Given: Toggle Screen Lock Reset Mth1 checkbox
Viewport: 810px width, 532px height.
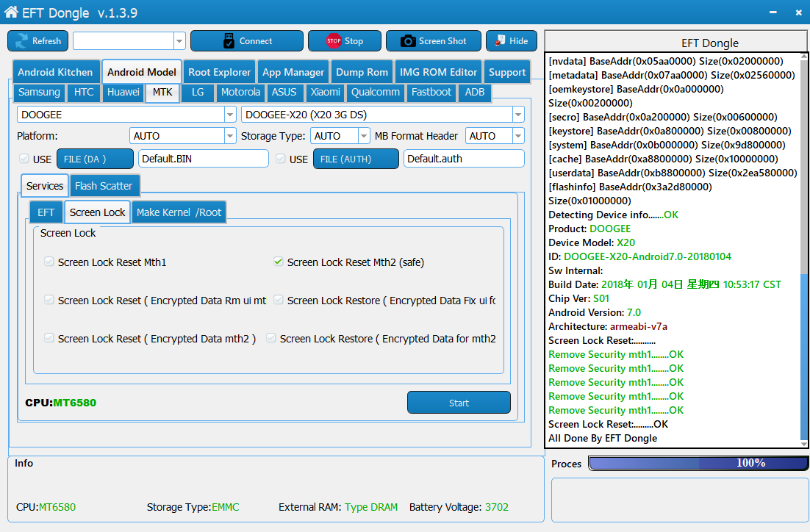Looking at the screenshot, I should 49,262.
